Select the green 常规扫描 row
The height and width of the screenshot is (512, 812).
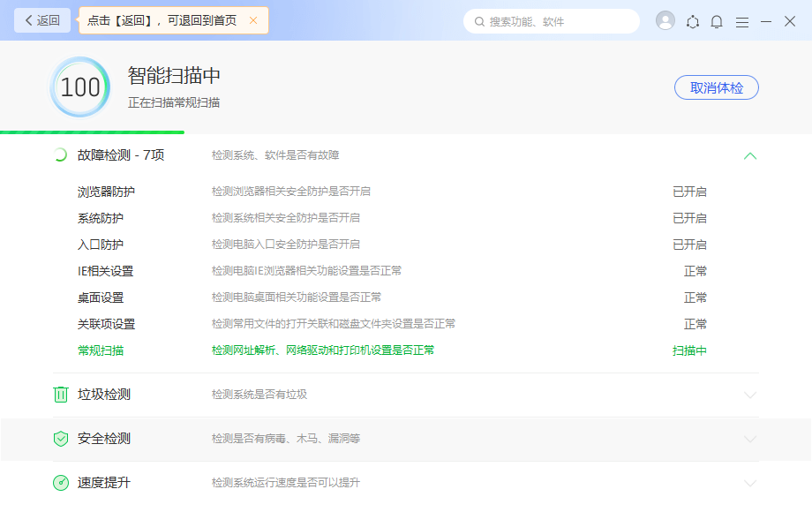coord(392,350)
